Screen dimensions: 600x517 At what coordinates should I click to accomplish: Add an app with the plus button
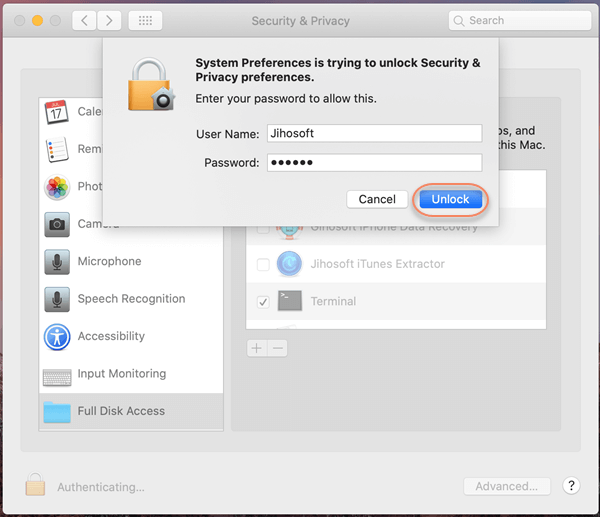pyautogui.click(x=257, y=348)
